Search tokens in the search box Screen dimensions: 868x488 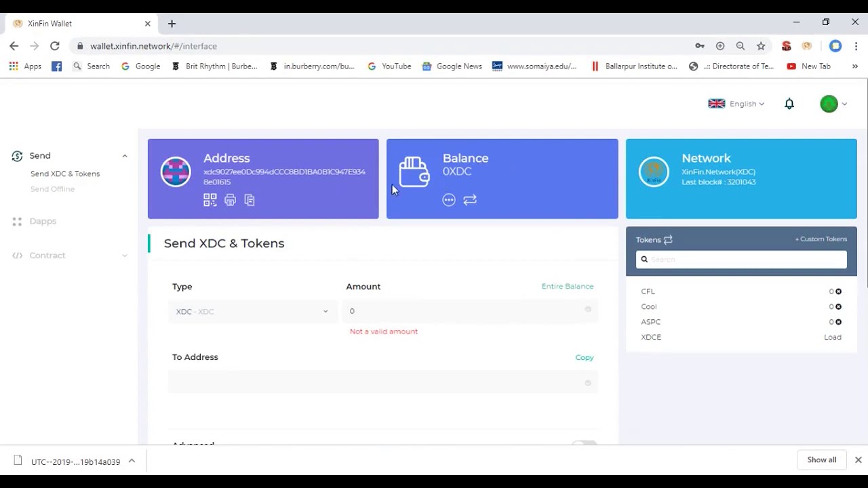(x=741, y=259)
